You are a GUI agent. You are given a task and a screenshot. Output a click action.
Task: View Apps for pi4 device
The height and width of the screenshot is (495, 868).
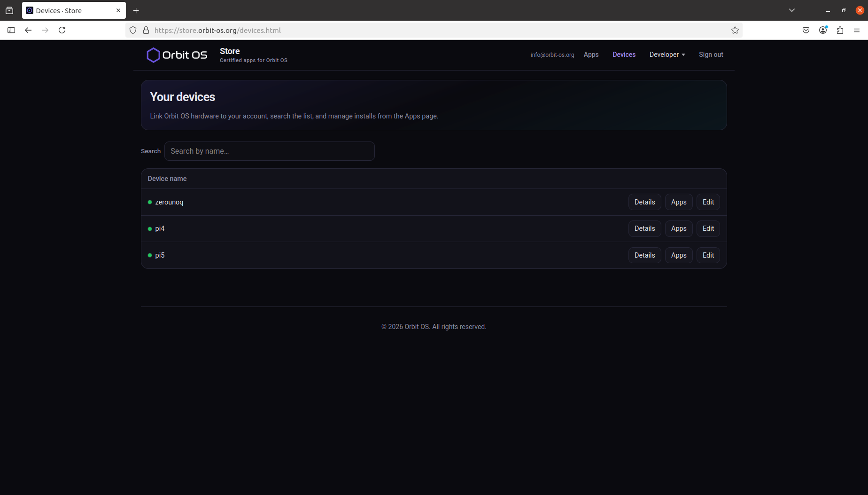click(x=678, y=228)
